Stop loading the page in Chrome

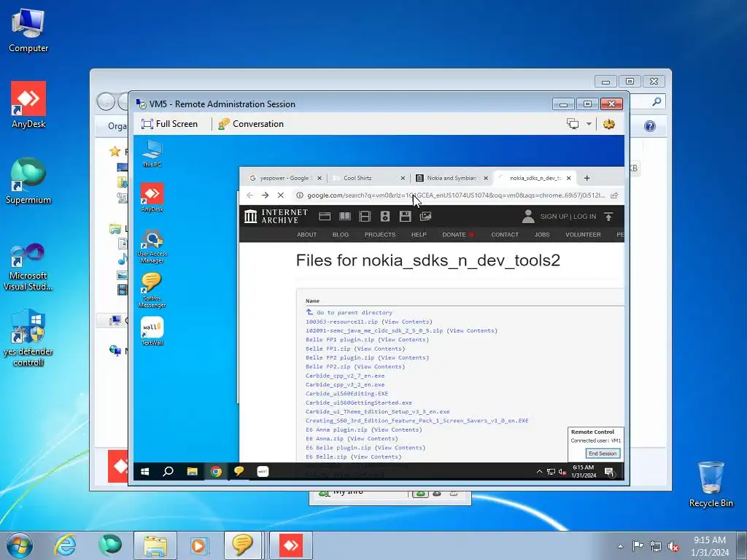[x=281, y=195]
